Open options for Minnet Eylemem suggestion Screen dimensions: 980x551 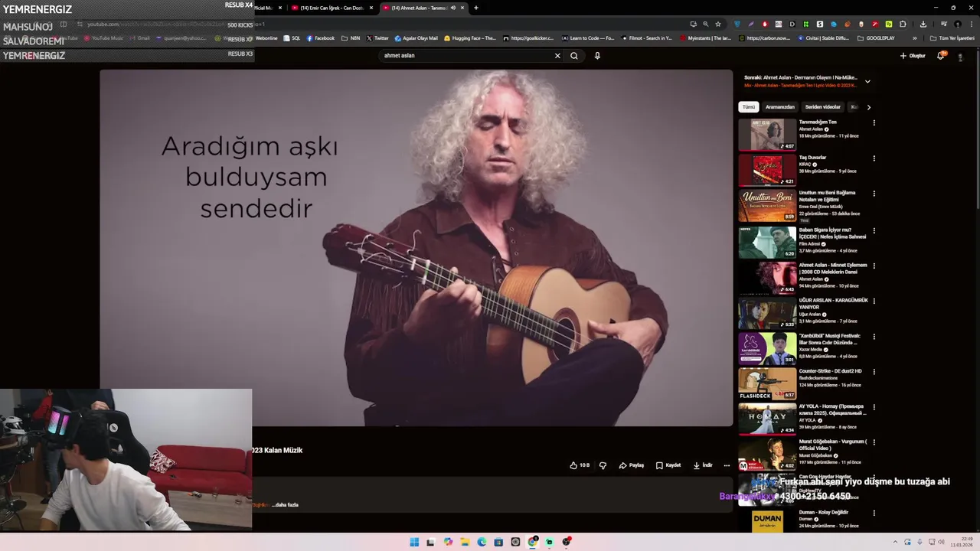point(874,266)
